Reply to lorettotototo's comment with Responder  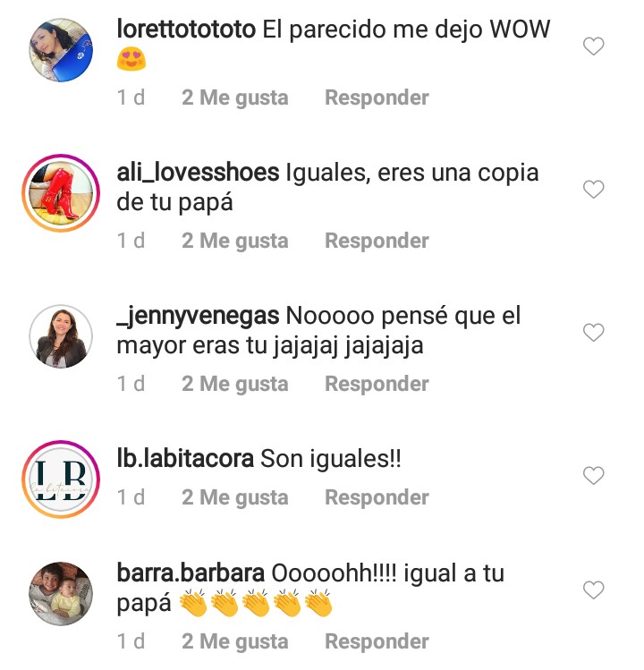(x=377, y=98)
